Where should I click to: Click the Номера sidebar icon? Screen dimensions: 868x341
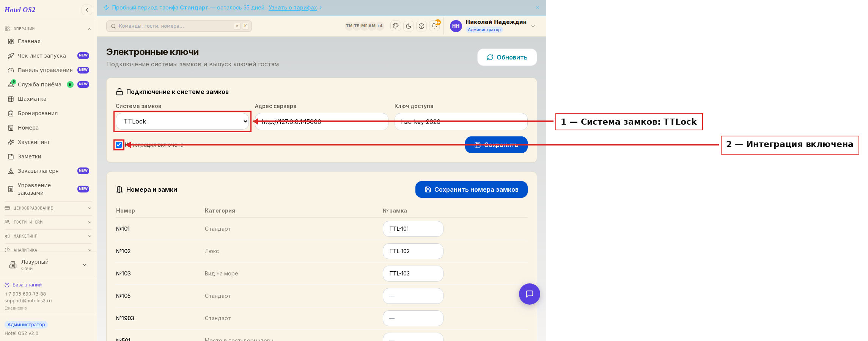point(11,128)
